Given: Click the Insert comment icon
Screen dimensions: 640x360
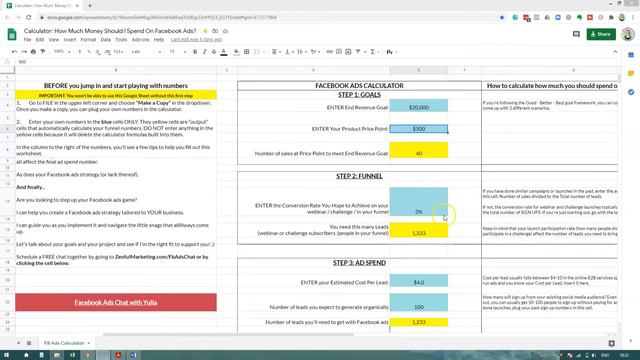Looking at the screenshot, I should pos(339,52).
